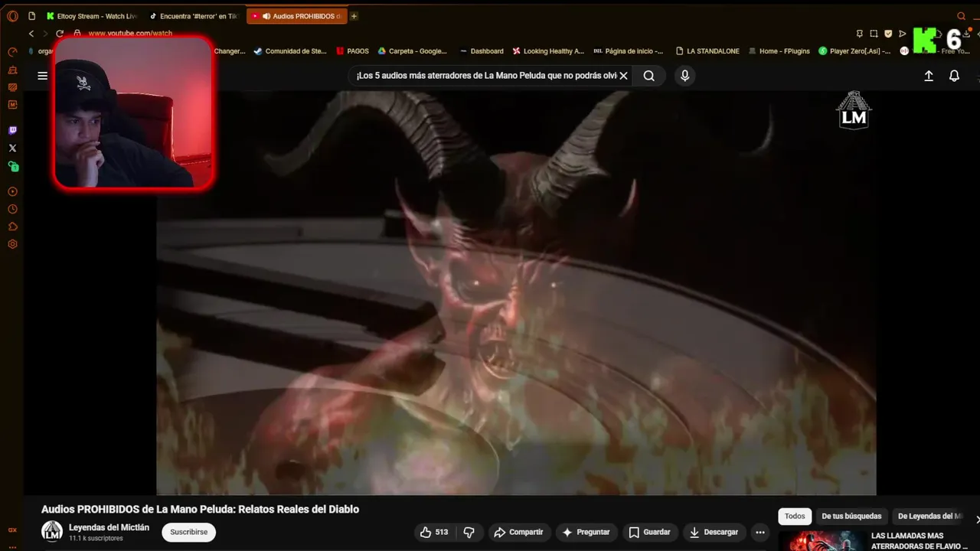The width and height of the screenshot is (980, 551).
Task: Go back to previous page
Action: click(x=31, y=34)
